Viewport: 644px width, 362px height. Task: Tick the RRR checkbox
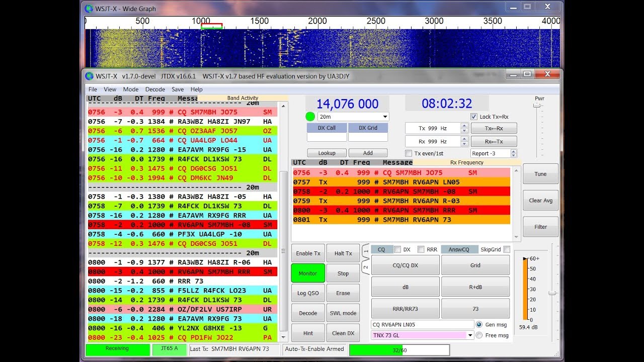[421, 249]
